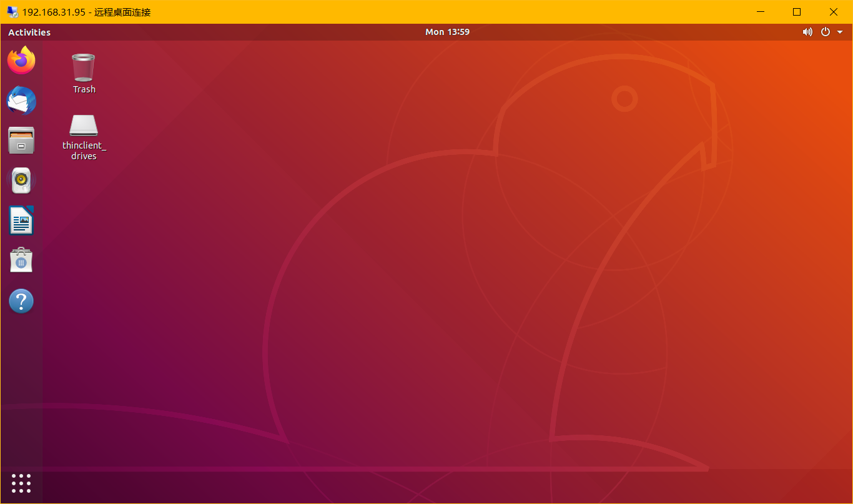Click the remote desktop window title bar

tap(375, 12)
